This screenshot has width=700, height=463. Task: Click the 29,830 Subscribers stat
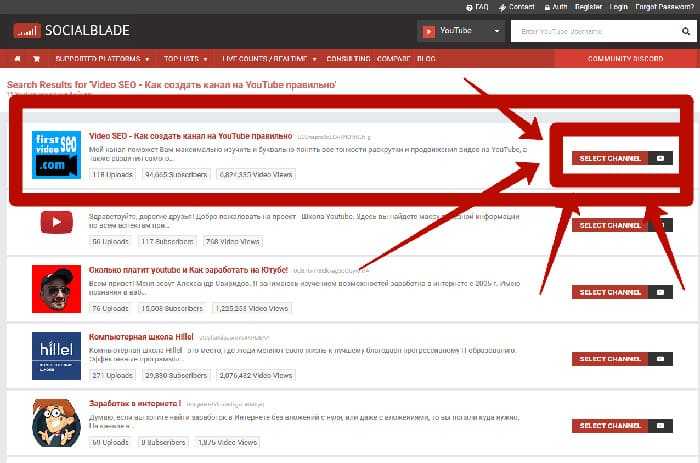coord(176,375)
